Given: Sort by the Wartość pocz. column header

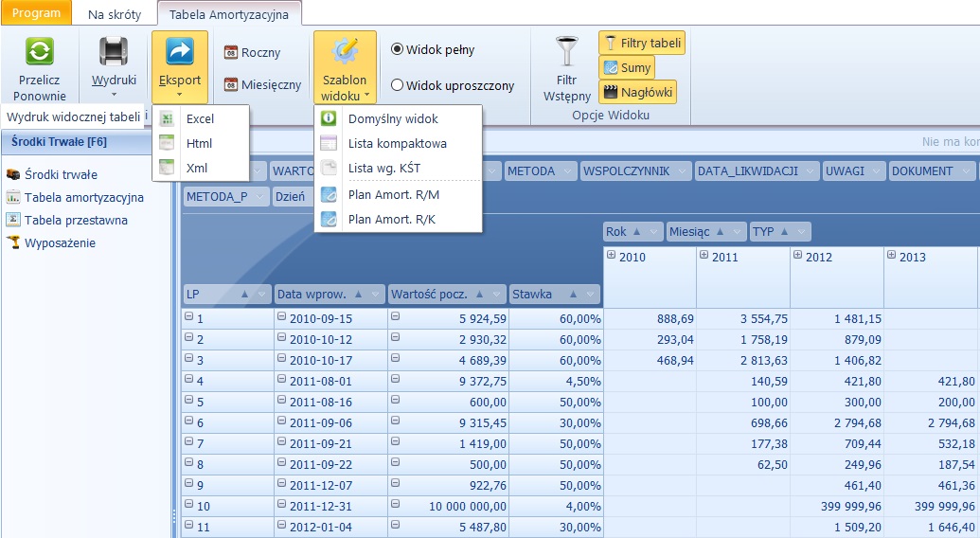Looking at the screenshot, I should coord(436,294).
